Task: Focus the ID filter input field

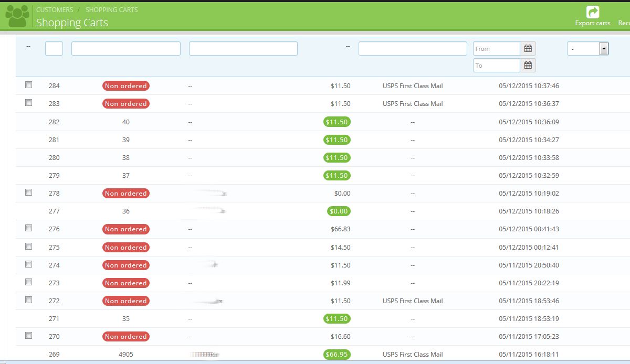Action: click(54, 49)
